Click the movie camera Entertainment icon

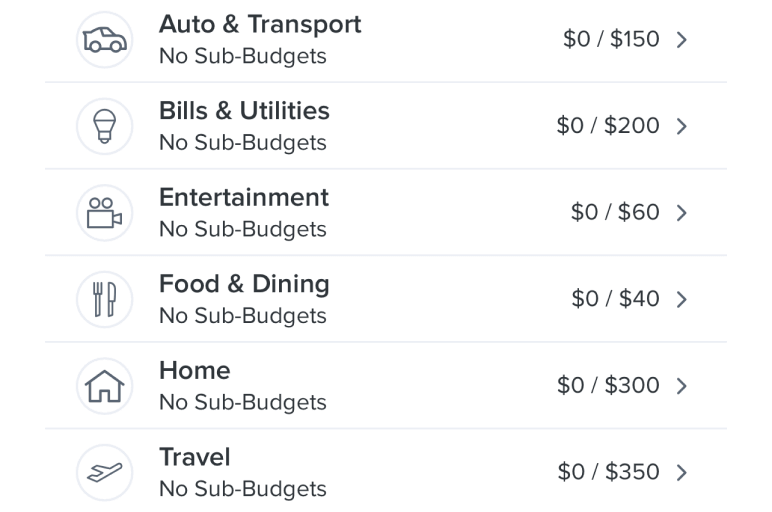(x=104, y=213)
